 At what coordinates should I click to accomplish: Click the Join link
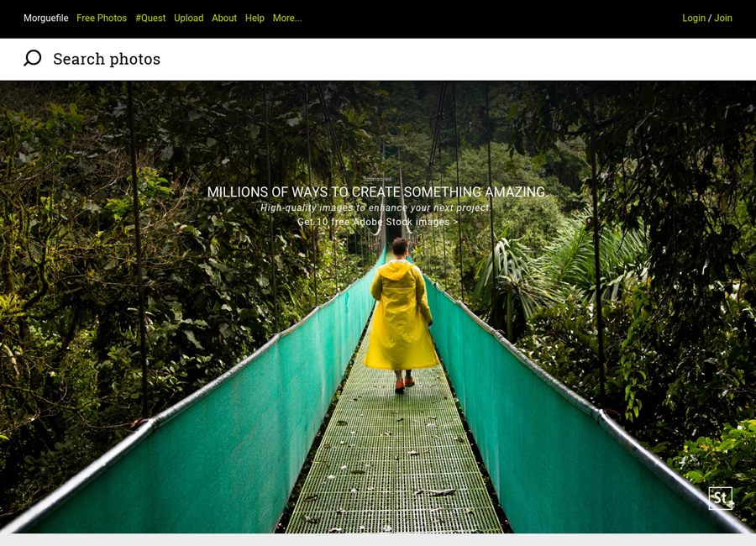(722, 18)
